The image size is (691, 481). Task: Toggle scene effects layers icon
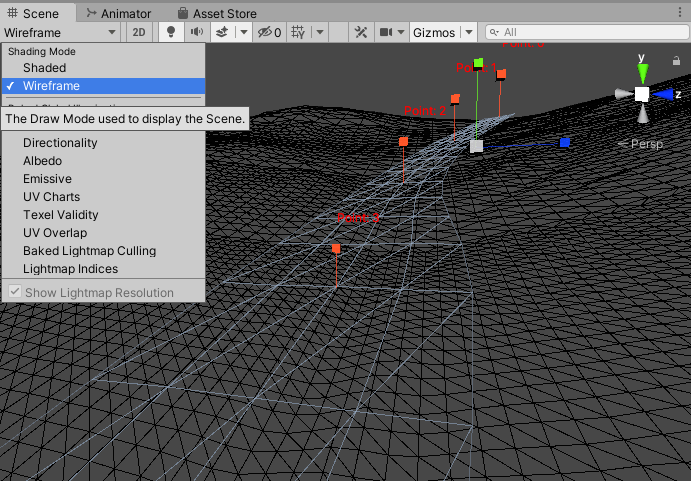(223, 32)
